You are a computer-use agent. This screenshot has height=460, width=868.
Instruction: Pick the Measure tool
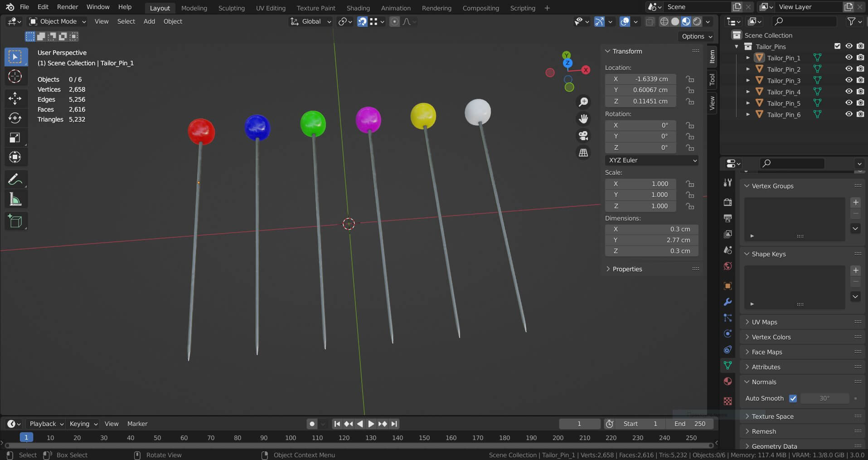coord(15,200)
